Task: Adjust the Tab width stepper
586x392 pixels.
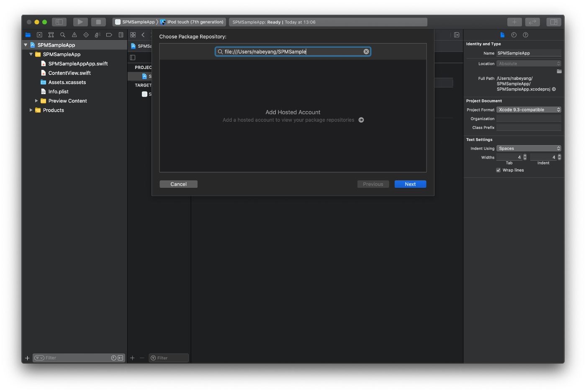Action: coord(525,157)
